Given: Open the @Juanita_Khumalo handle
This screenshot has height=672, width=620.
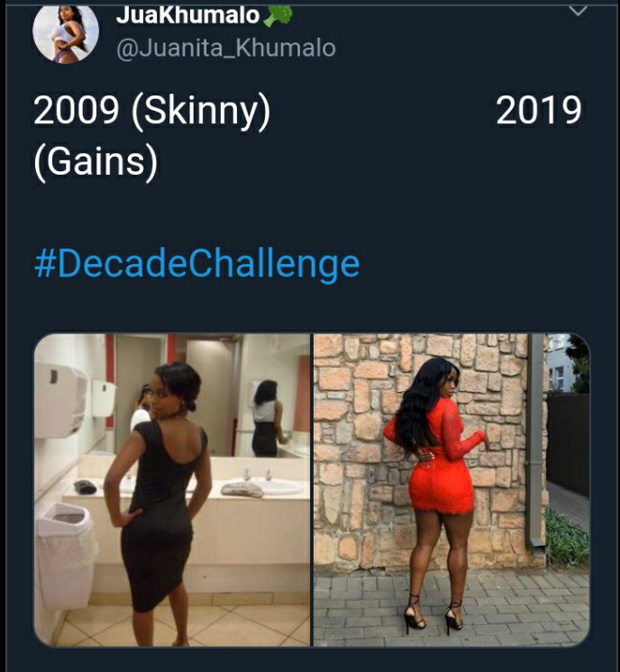Looking at the screenshot, I should [x=226, y=48].
